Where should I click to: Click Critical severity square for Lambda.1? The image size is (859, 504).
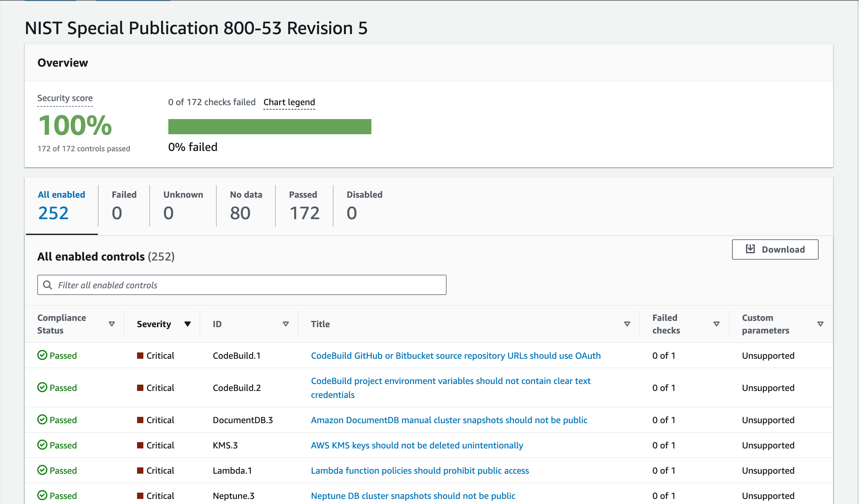pyautogui.click(x=140, y=470)
